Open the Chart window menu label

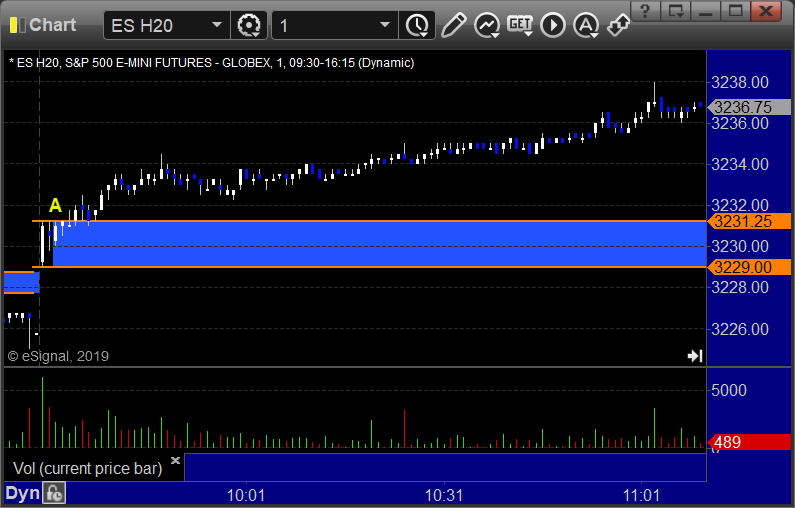pyautogui.click(x=52, y=25)
